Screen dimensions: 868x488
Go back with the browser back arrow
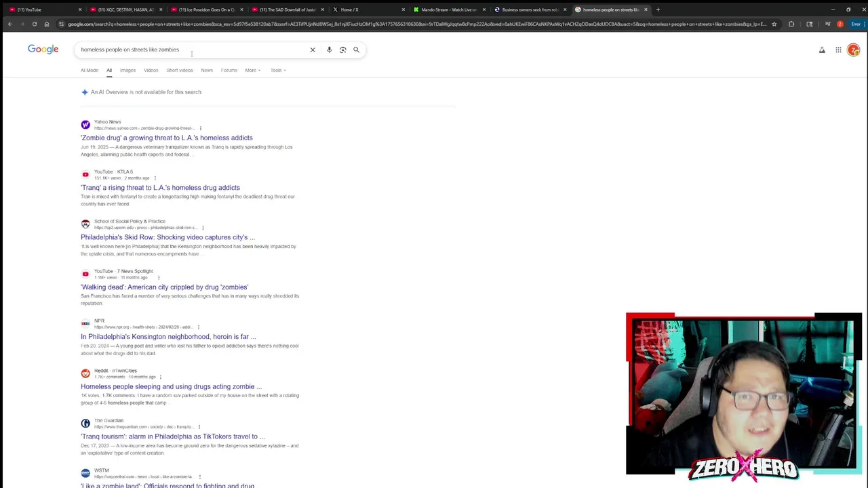click(x=9, y=24)
